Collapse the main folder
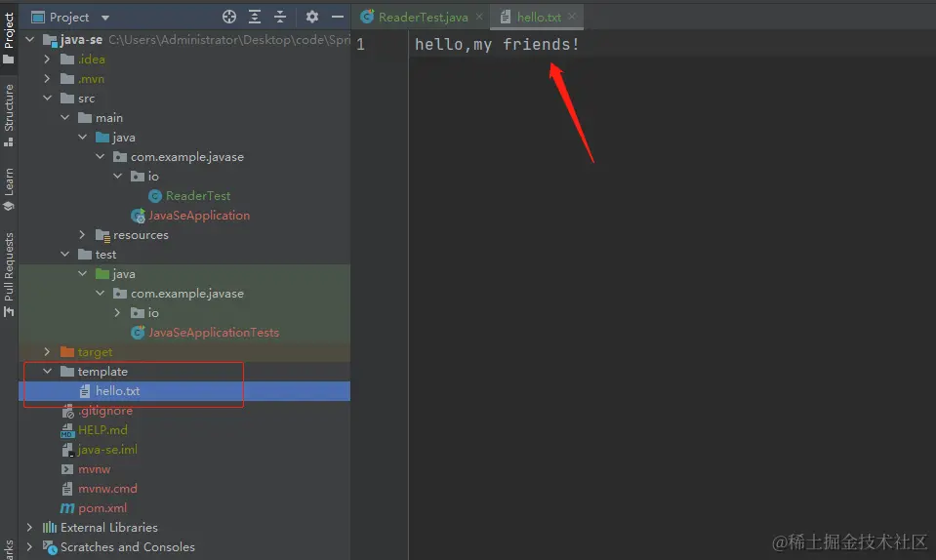Viewport: 936px width, 560px height. tap(65, 117)
